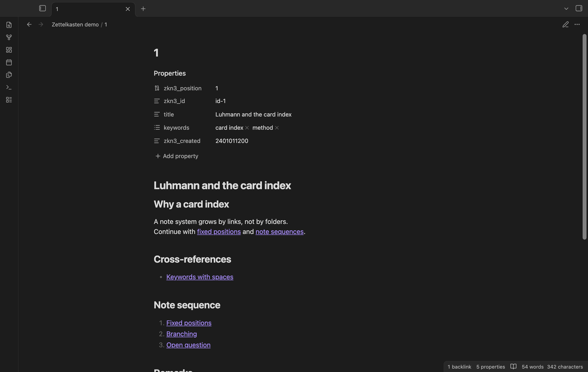Open 'Fixed positions' numbered list link
The image size is (588, 372).
point(189,323)
